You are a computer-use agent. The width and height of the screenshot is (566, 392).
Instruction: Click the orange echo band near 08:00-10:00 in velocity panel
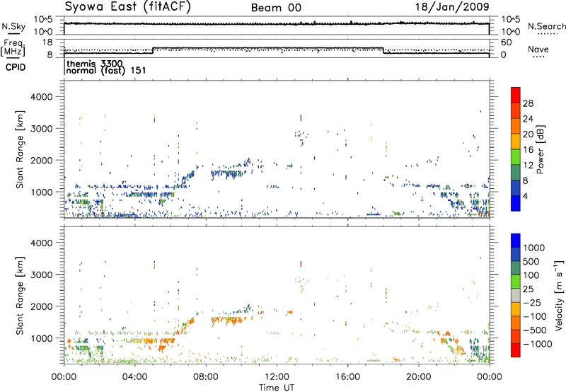[228, 320]
